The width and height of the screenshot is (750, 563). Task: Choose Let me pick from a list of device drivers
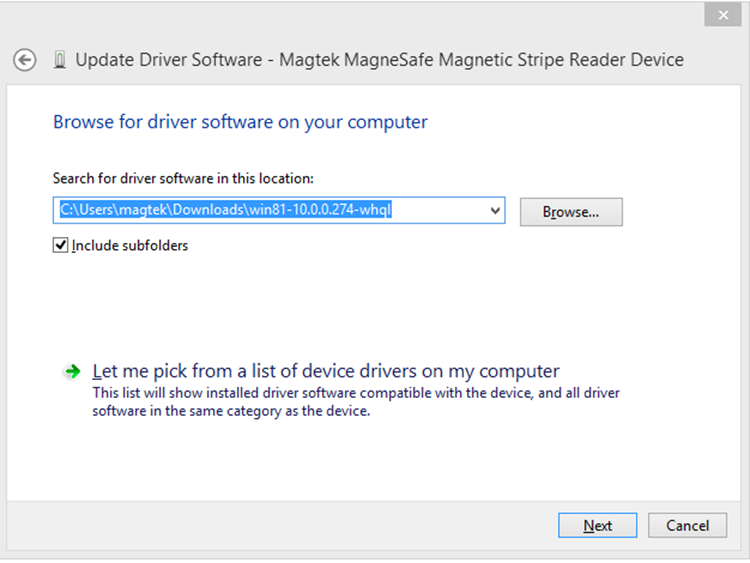point(326,371)
